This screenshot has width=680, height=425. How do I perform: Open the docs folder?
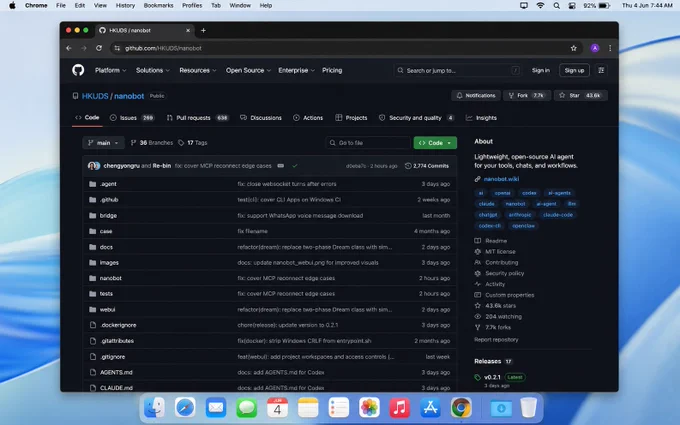tap(106, 247)
